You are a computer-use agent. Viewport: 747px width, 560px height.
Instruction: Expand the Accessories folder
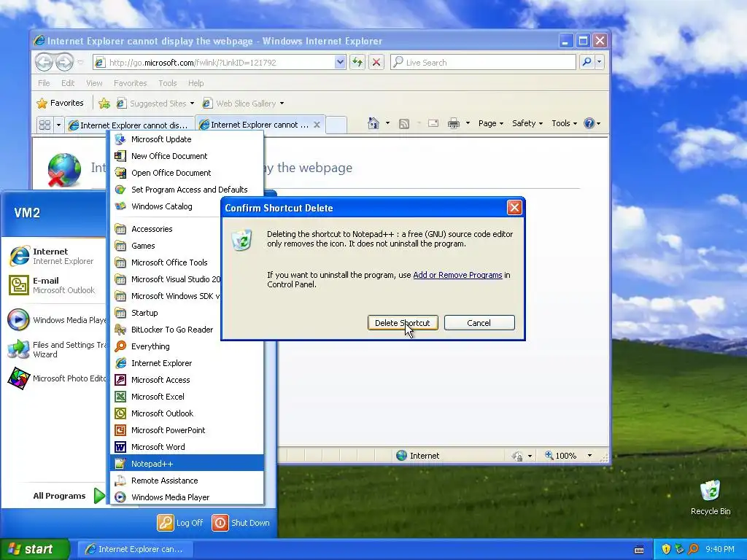point(166,229)
